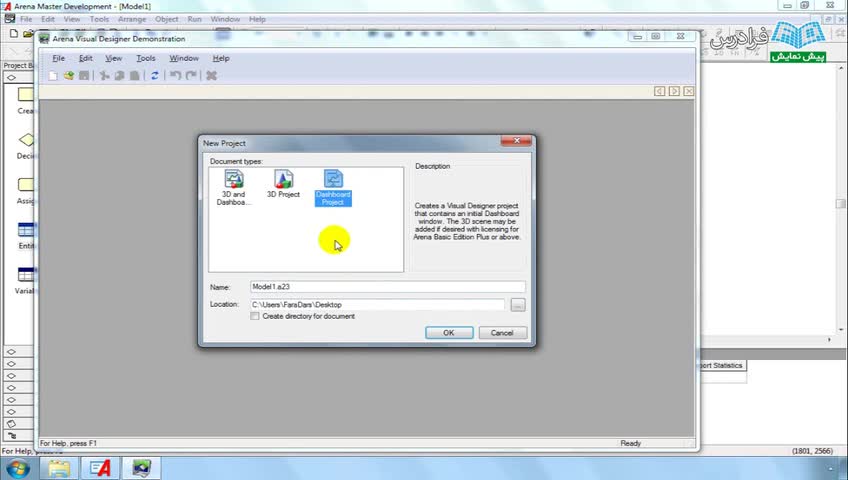Open Visual Designer View menu

[x=114, y=58]
